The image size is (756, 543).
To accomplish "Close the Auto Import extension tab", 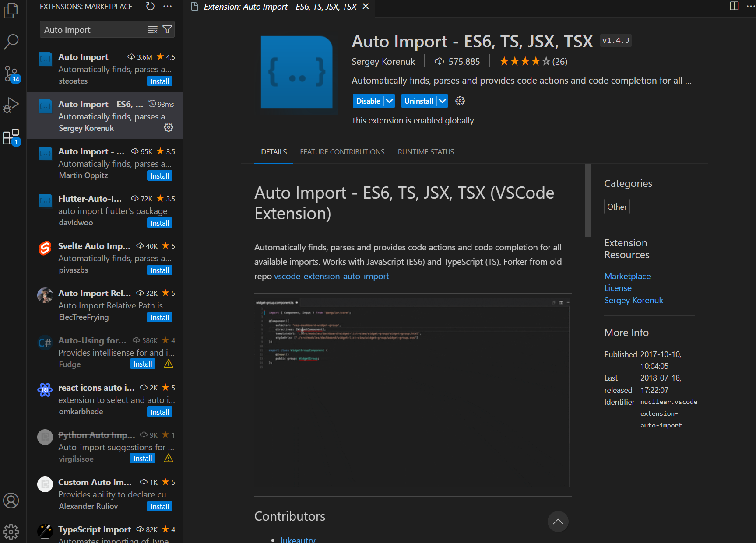I will click(x=366, y=7).
